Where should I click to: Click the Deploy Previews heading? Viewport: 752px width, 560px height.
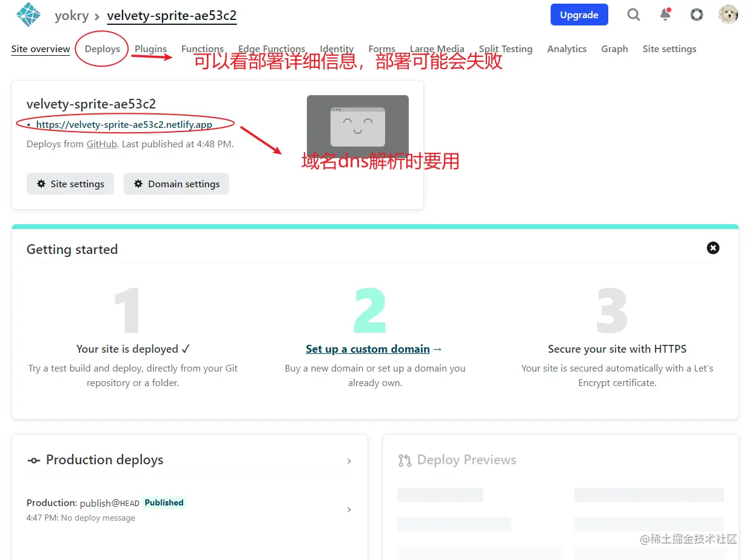tap(466, 460)
